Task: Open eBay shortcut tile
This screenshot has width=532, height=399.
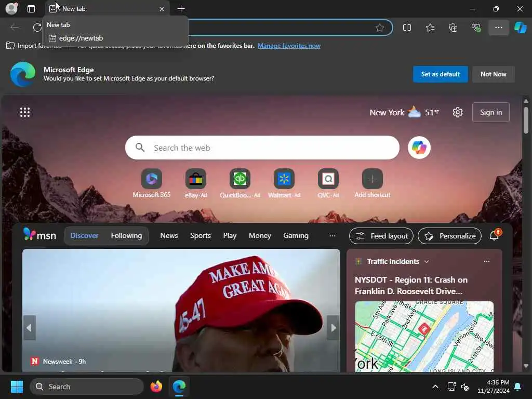Action: pyautogui.click(x=195, y=183)
